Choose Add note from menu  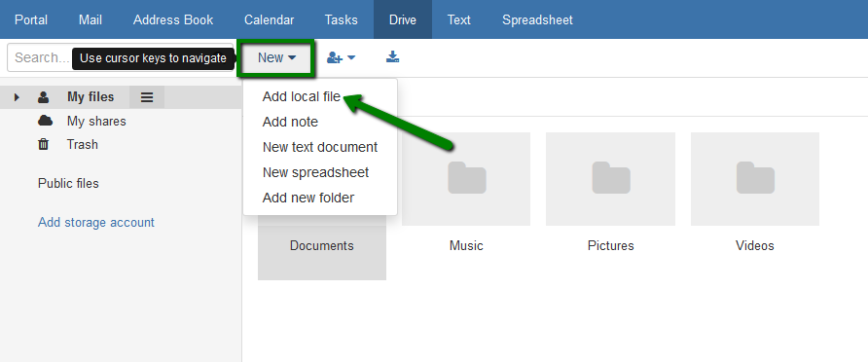pyautogui.click(x=290, y=122)
